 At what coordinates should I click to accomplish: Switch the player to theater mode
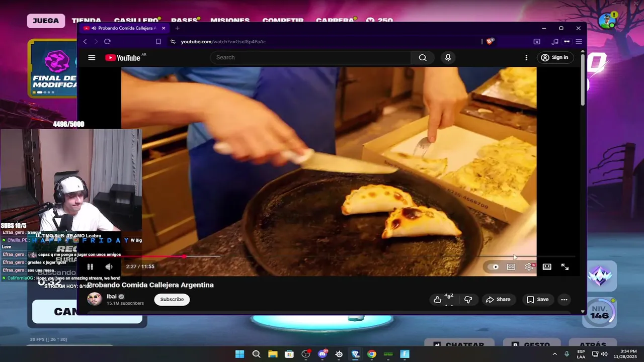click(x=547, y=267)
